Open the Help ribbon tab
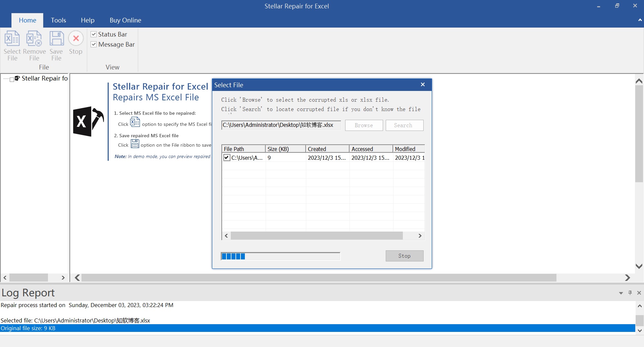 [x=88, y=20]
